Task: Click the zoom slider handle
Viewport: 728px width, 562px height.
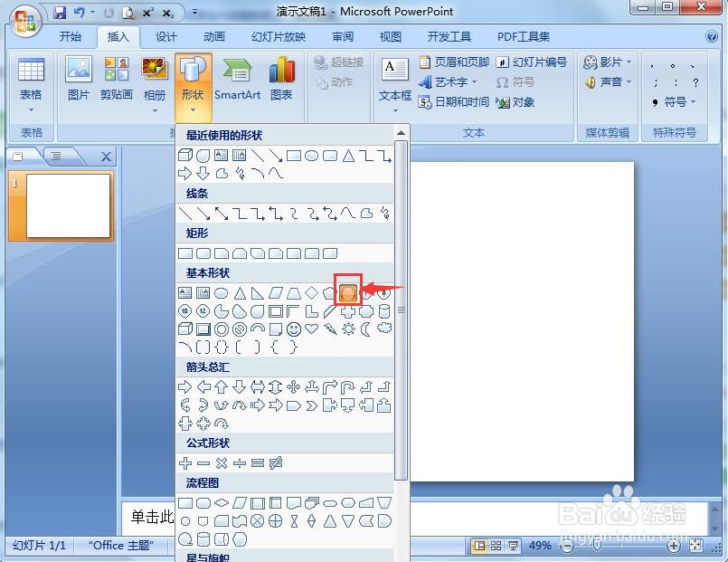Action: 598,546
